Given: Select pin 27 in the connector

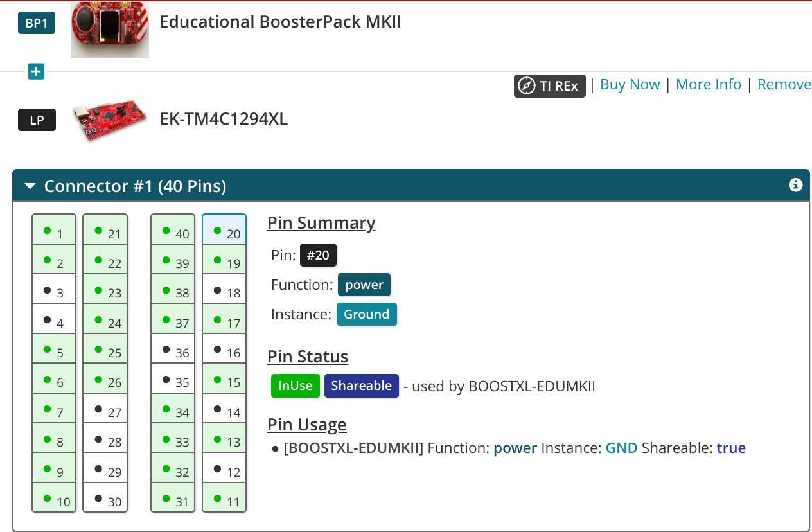Looking at the screenshot, I should click(x=105, y=409).
